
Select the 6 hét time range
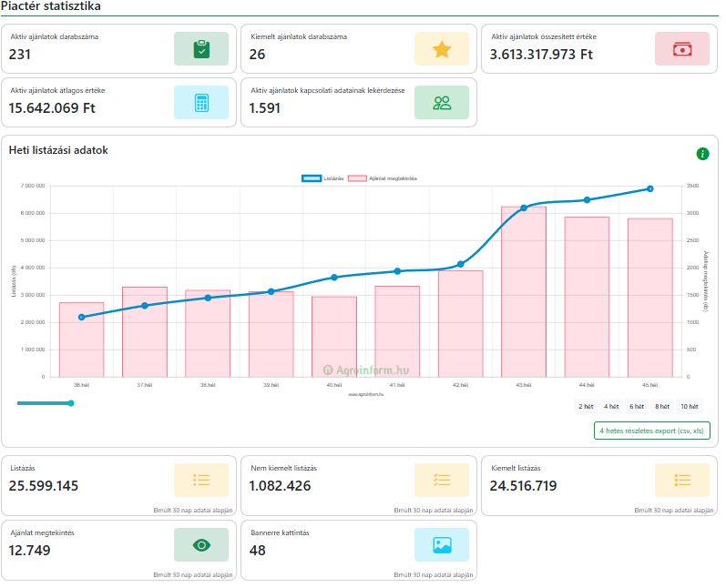[637, 407]
